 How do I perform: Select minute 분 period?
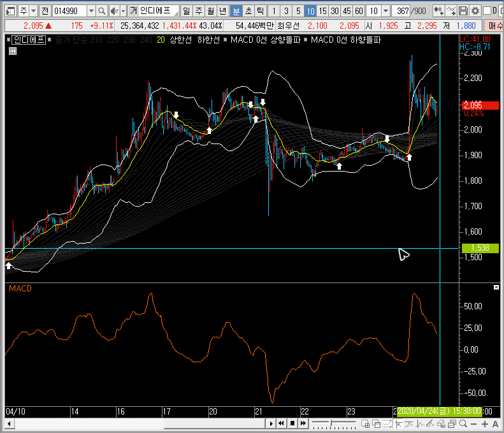pos(236,11)
